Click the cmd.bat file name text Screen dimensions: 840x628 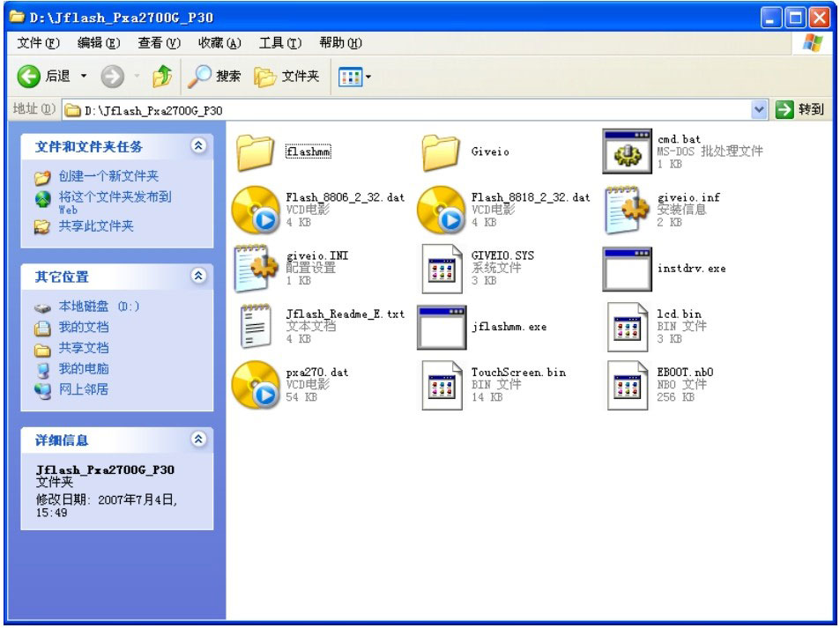click(679, 139)
